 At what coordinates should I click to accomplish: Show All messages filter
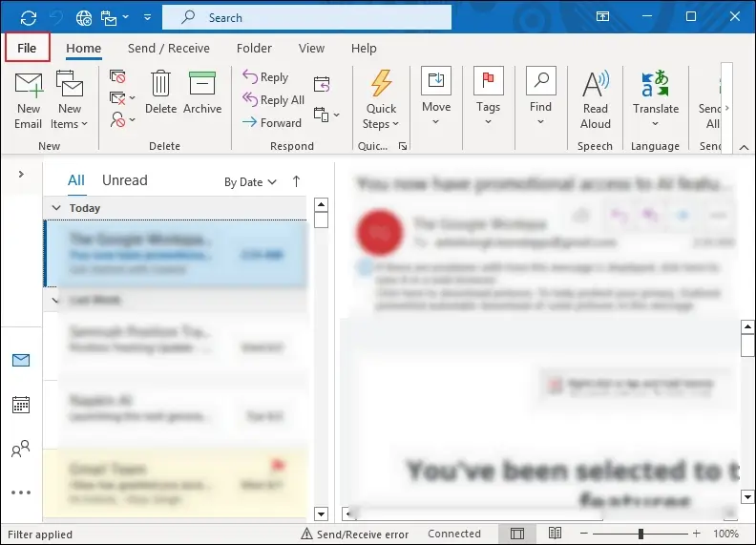coord(76,180)
